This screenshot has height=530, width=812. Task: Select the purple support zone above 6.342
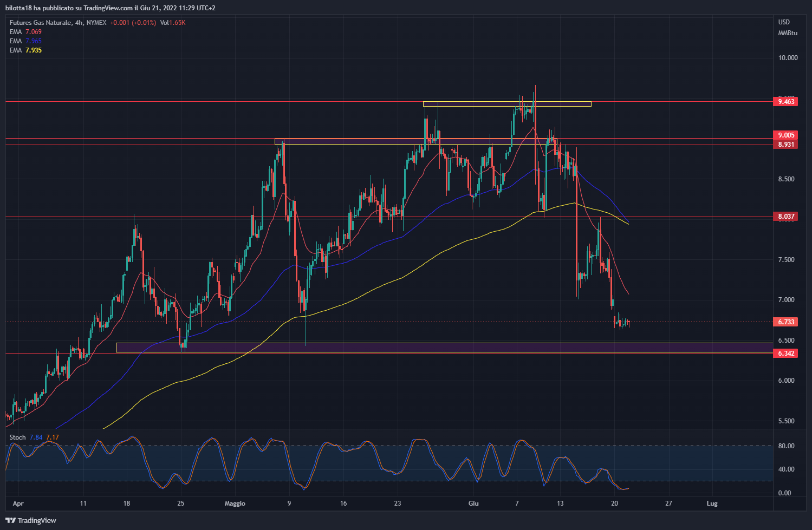[444, 348]
